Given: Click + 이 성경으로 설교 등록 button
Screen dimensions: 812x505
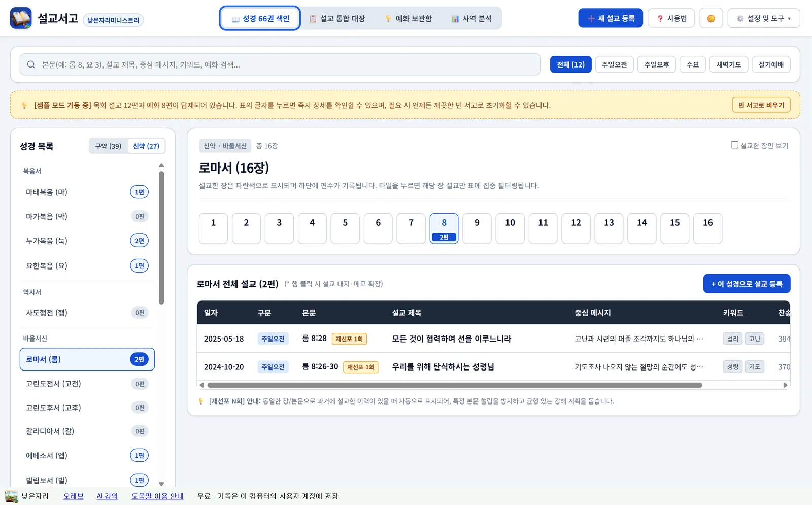Looking at the screenshot, I should (747, 284).
